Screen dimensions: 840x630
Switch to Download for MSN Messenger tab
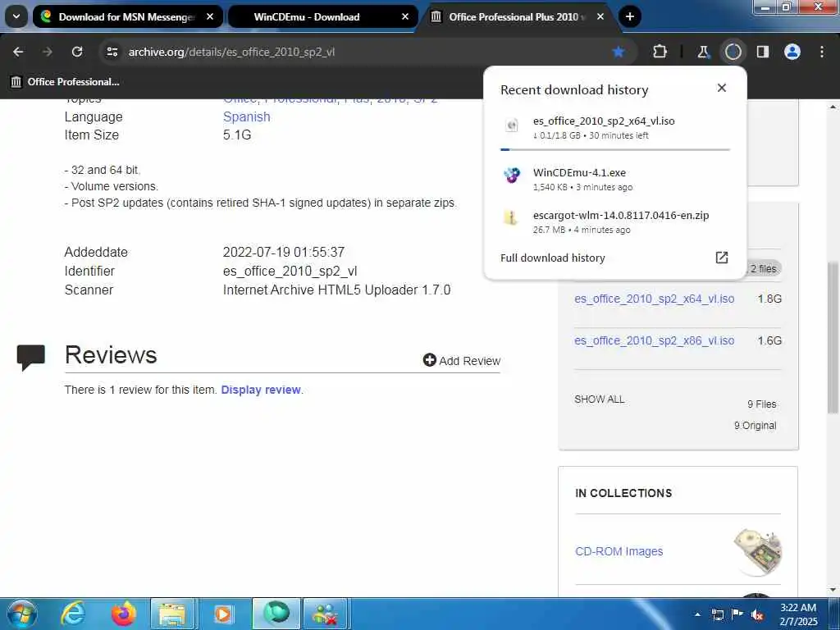click(x=127, y=17)
